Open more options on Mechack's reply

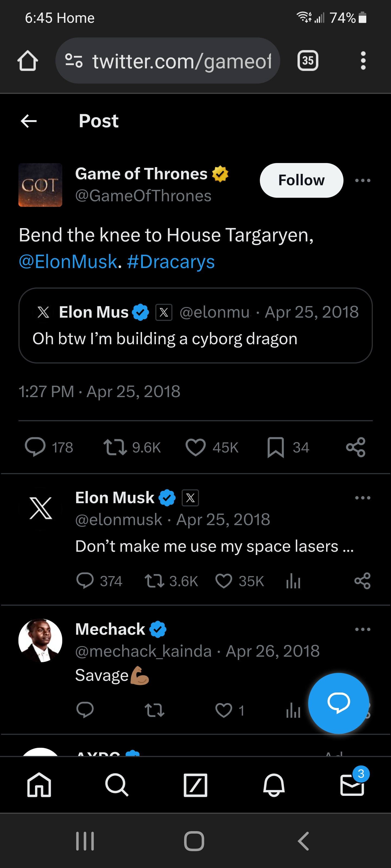363,629
